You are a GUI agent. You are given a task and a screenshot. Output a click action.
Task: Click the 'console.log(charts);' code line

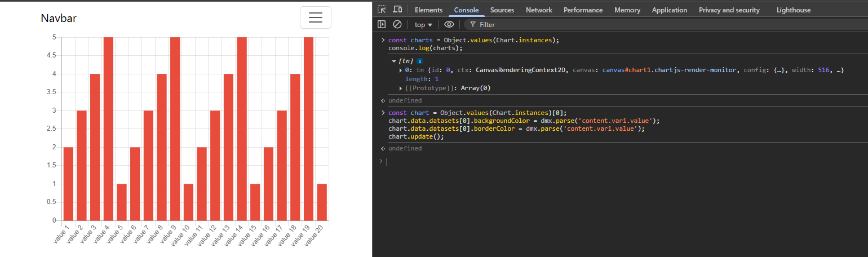point(426,48)
